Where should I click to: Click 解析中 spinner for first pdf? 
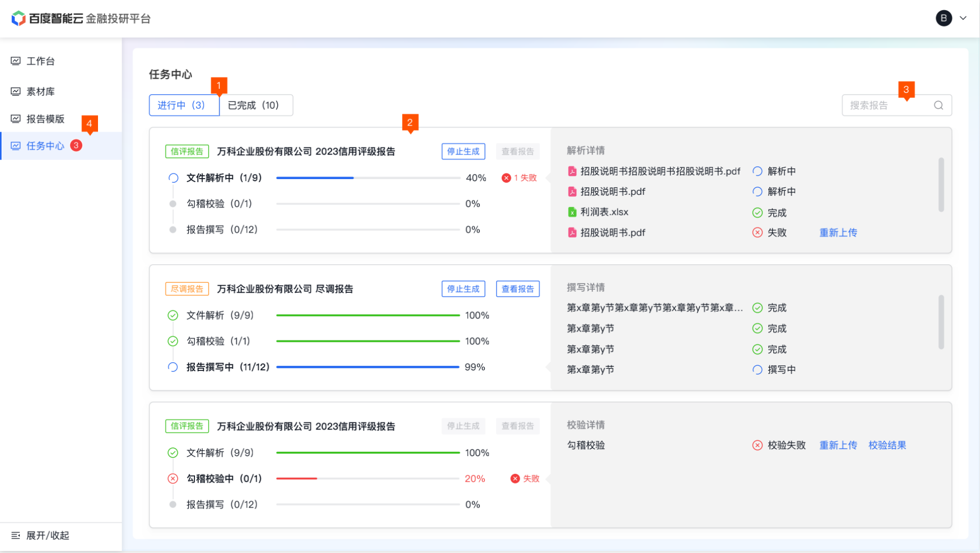[x=757, y=171]
